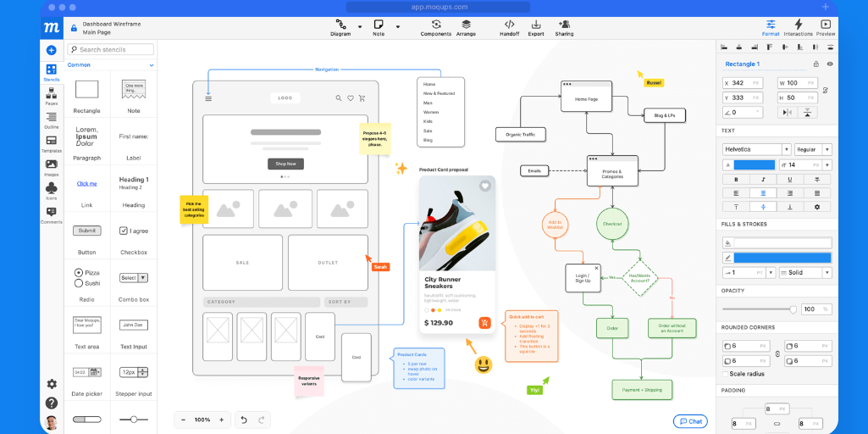Open the Icons sidebar panel
Viewport: 868px width, 434px height.
[51, 191]
